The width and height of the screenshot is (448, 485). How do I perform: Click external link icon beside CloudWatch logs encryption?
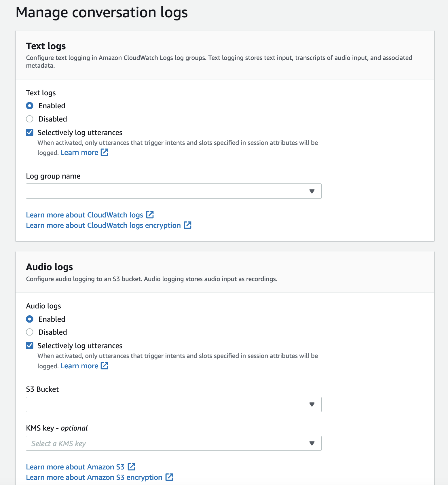click(x=188, y=225)
